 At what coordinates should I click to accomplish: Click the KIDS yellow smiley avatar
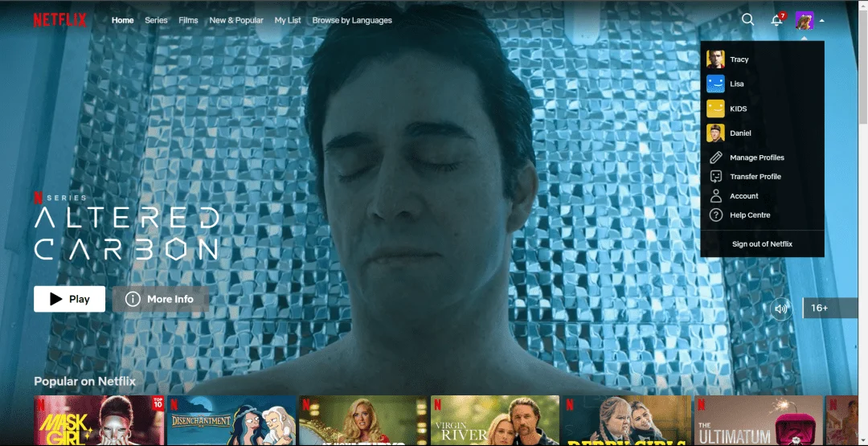[x=715, y=108]
